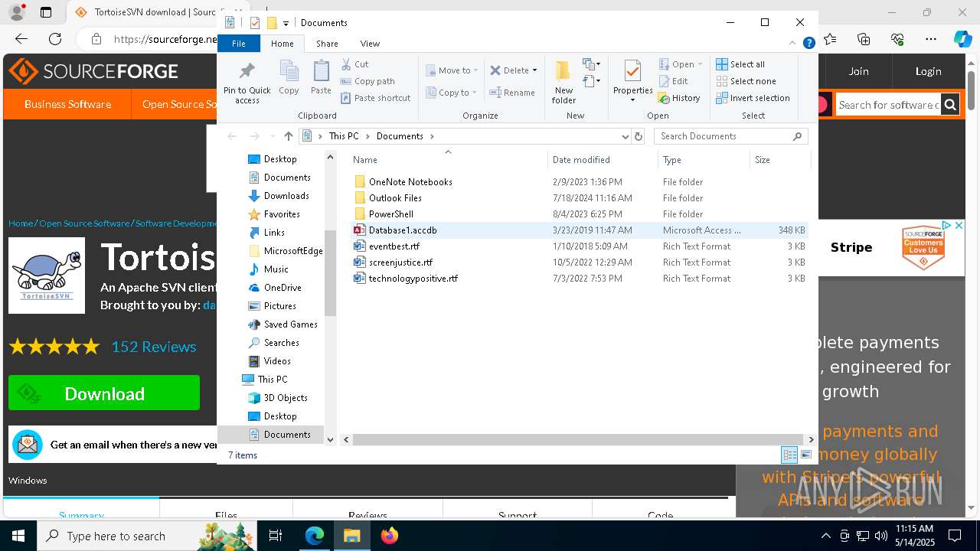Click the Windows Start button
Image resolution: width=980 pixels, height=551 pixels.
tap(18, 536)
